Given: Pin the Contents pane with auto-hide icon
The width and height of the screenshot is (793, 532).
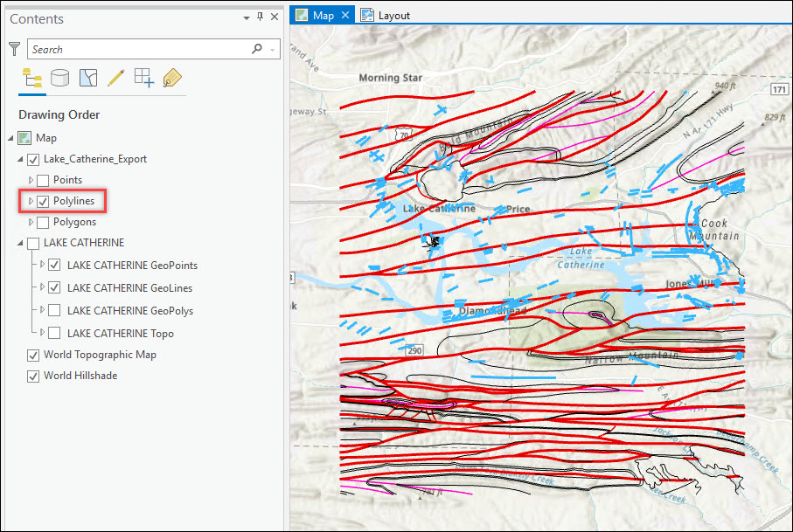Looking at the screenshot, I should (260, 17).
